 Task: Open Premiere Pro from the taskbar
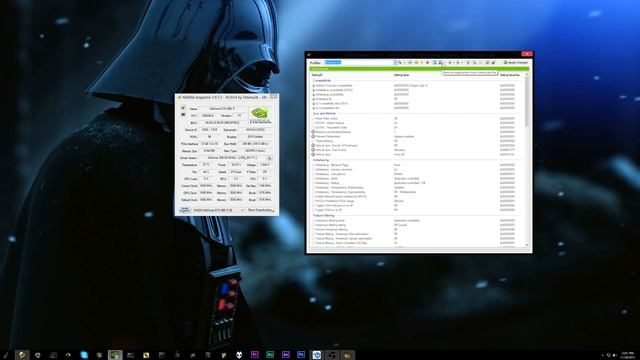point(255,355)
